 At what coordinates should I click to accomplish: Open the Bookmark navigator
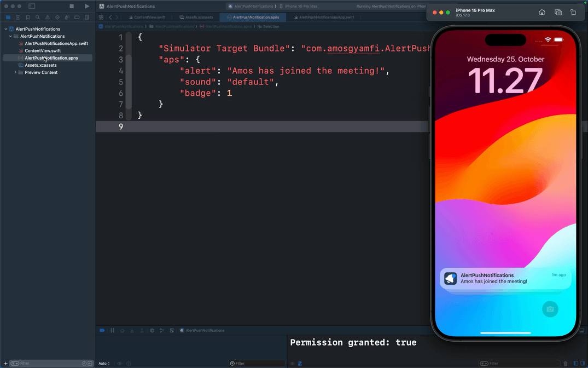tap(28, 18)
